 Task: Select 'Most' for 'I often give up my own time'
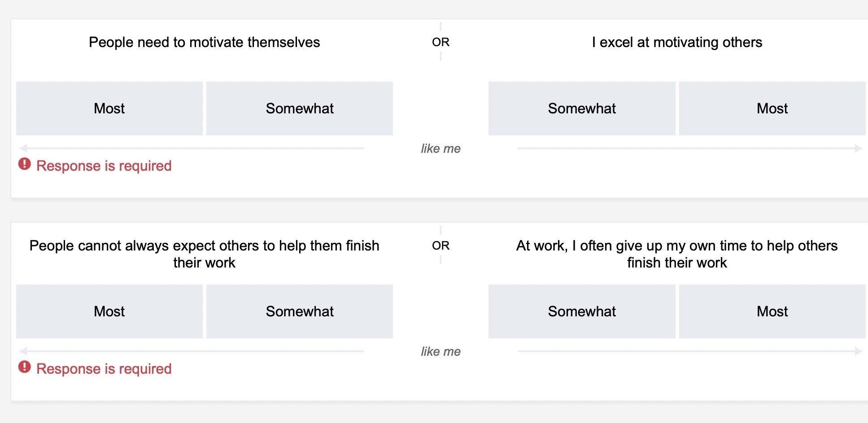(x=772, y=311)
